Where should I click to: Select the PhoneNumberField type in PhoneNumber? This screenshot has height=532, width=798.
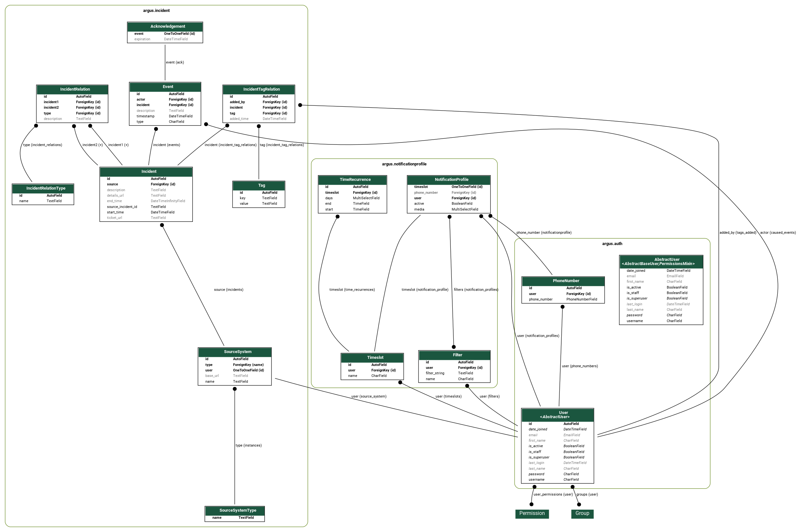(582, 300)
